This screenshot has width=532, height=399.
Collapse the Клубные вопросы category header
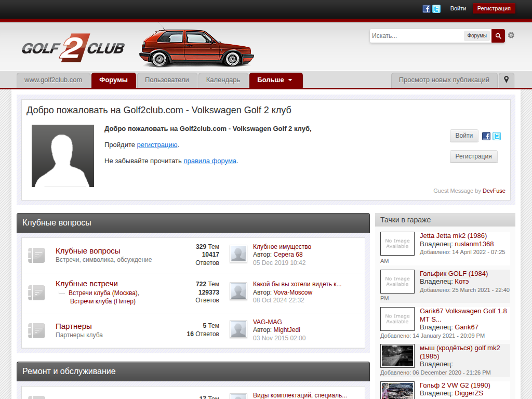coord(193,222)
